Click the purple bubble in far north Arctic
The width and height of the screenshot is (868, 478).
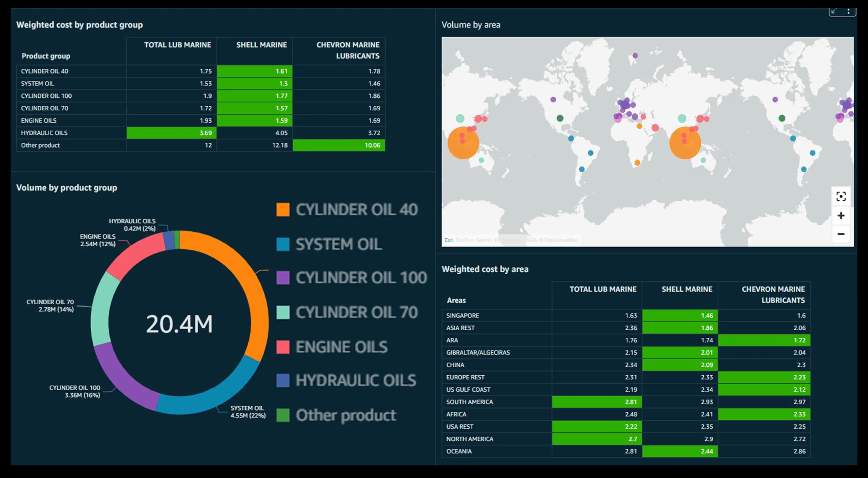tap(635, 55)
